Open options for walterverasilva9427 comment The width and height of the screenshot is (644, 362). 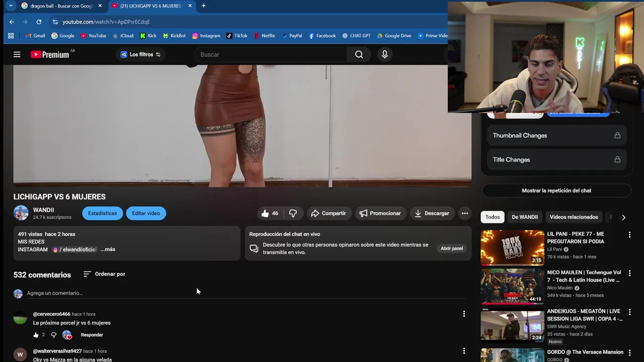coord(464,351)
